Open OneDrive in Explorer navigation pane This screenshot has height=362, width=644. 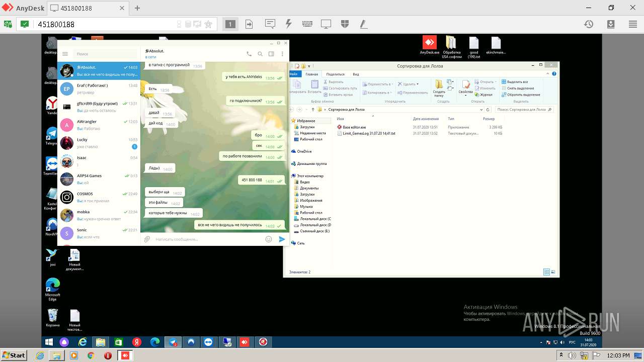click(301, 151)
